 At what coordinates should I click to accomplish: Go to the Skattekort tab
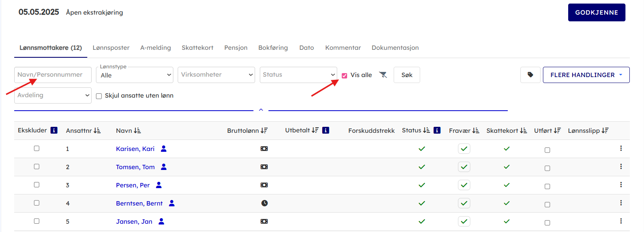[x=197, y=48]
